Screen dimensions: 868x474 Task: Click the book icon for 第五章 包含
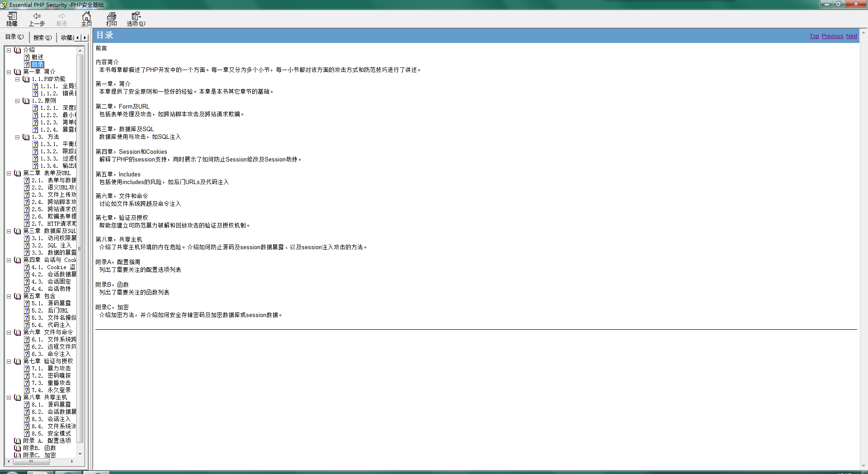click(x=18, y=296)
